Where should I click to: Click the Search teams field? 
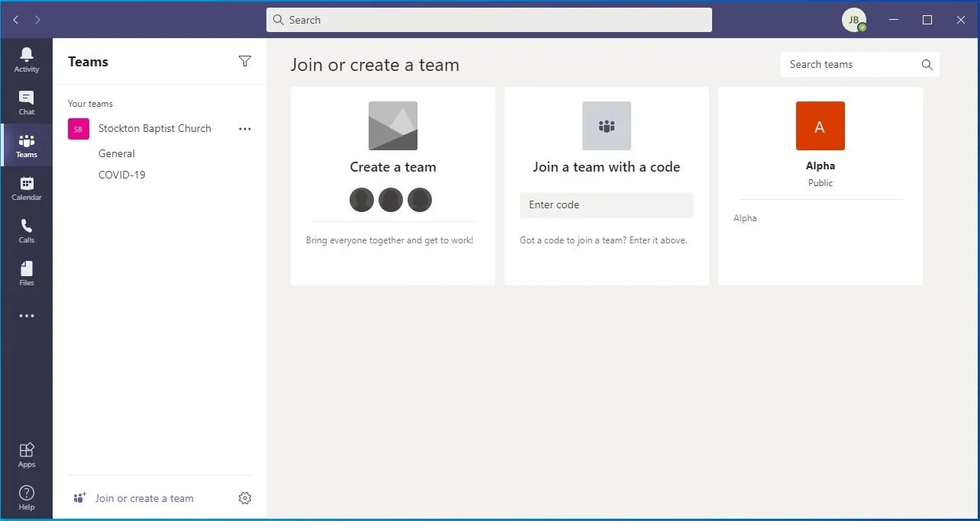859,65
